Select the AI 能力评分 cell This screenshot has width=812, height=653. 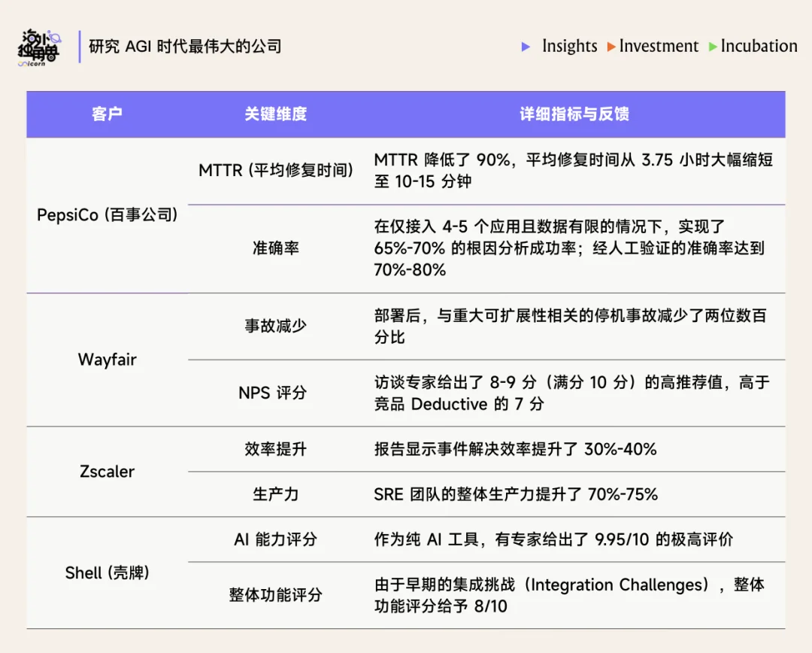coord(275,539)
